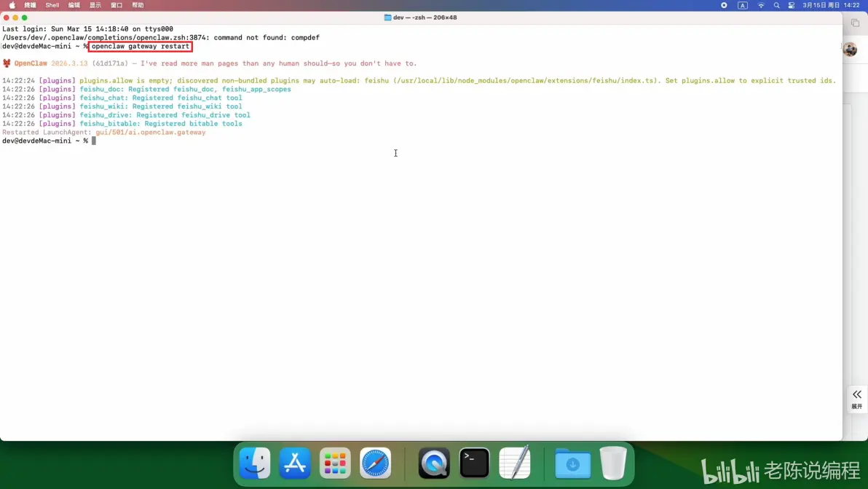868x489 pixels.
Task: Open the 编辑 menu
Action: 74,5
